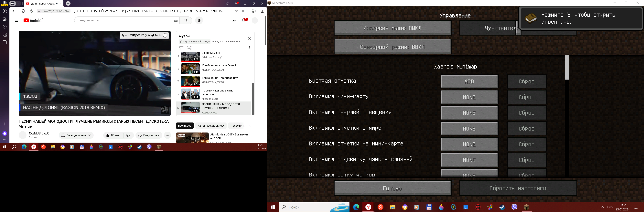Show more chips with the right arrow
This screenshot has height=212, width=644.
[250, 126]
